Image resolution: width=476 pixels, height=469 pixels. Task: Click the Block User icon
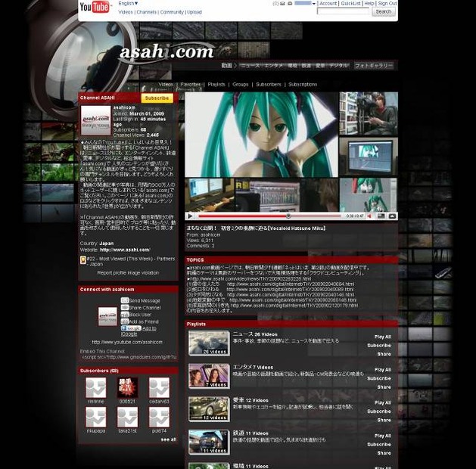click(124, 314)
